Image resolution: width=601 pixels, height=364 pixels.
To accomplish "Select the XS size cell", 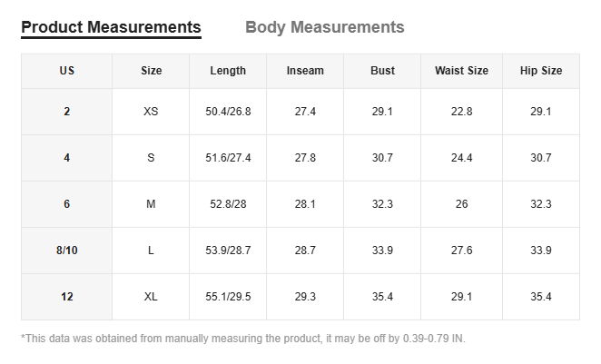I will click(151, 112).
